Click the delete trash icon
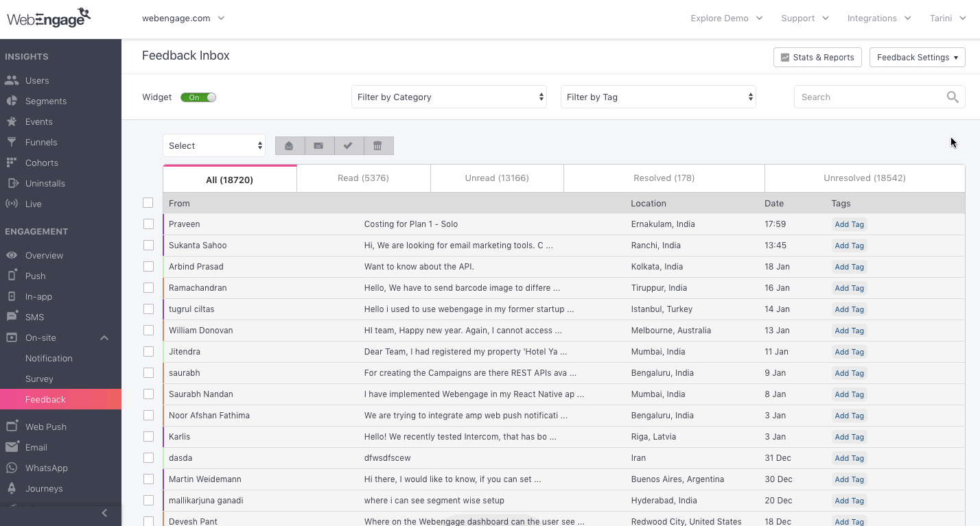Image resolution: width=980 pixels, height=526 pixels. (378, 145)
